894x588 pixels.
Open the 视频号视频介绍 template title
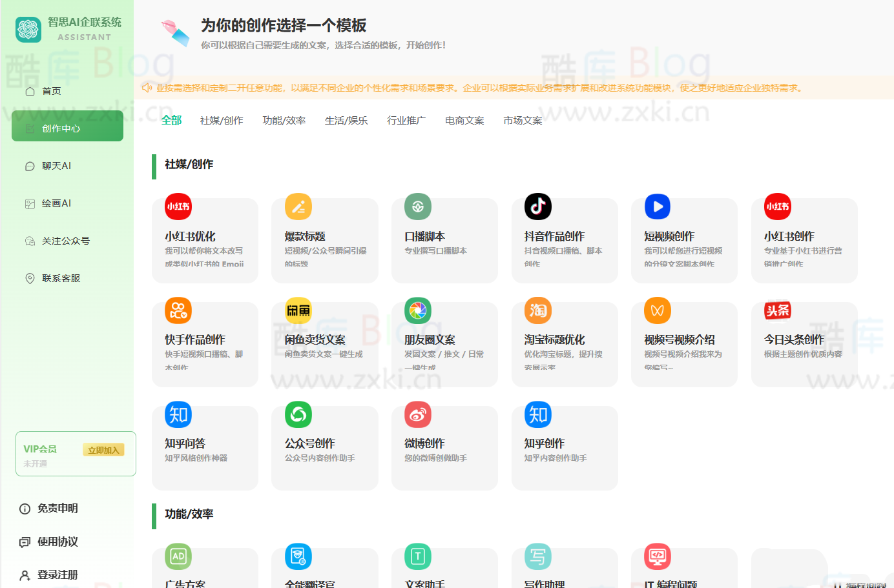680,340
